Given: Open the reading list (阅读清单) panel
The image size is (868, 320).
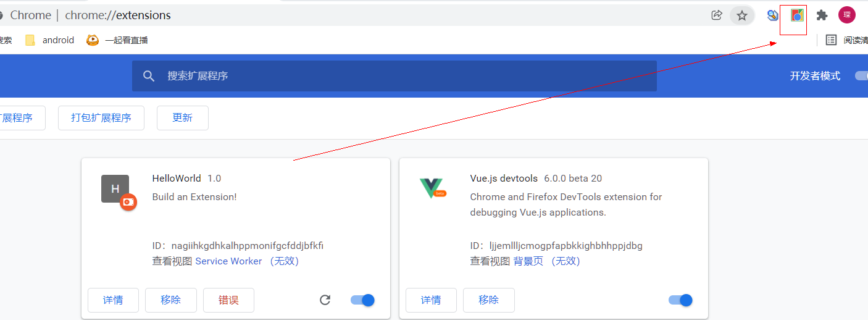Looking at the screenshot, I should [846, 40].
